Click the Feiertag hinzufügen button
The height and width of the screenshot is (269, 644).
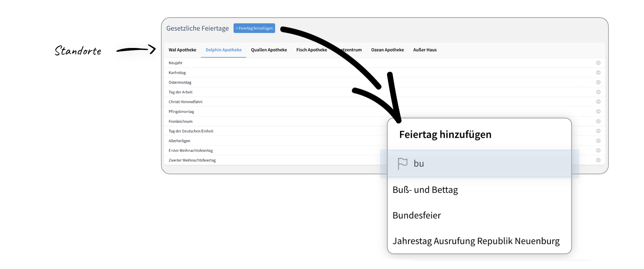(254, 28)
